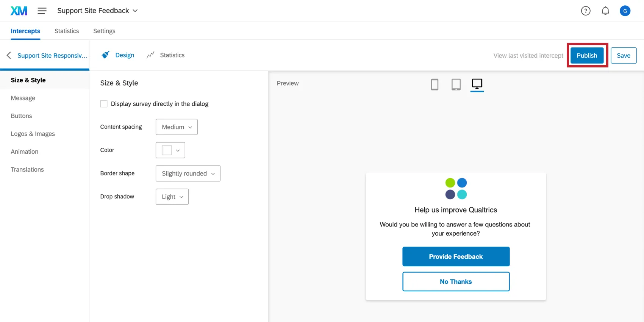644x322 pixels.
Task: Go back using the left arrow icon
Action: [9, 55]
